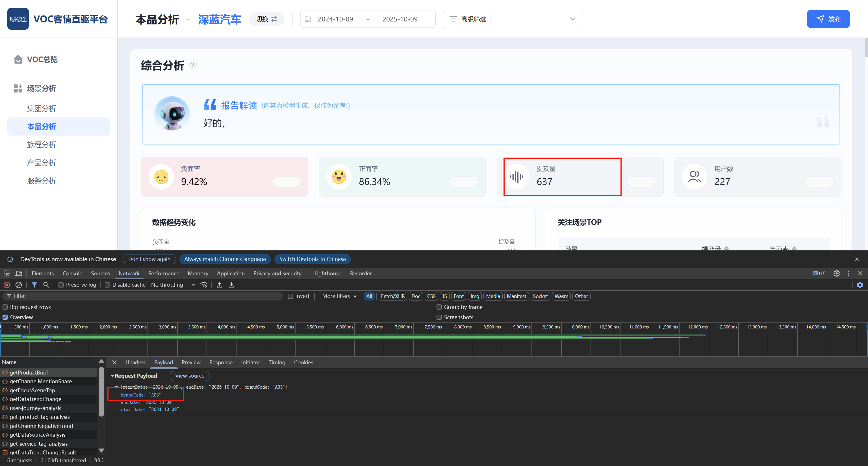
Task: Click the export HAR download icon
Action: pos(231,285)
